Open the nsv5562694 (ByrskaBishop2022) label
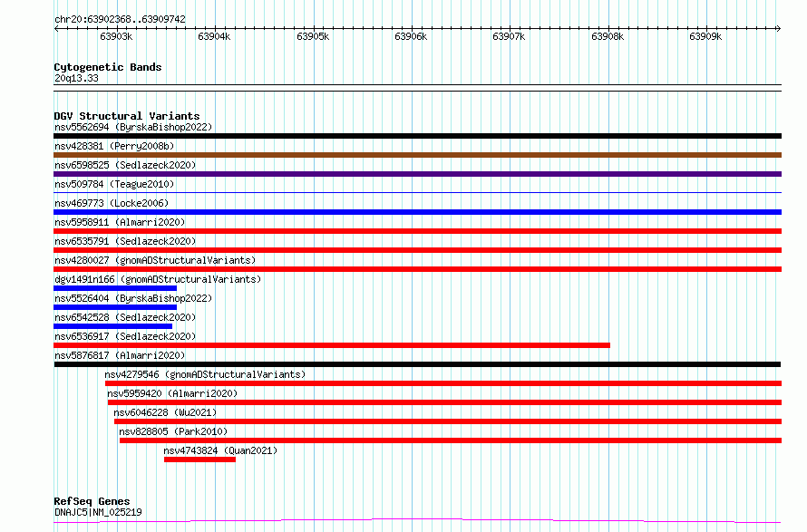Screen dimensions: 807x532 click(x=133, y=127)
